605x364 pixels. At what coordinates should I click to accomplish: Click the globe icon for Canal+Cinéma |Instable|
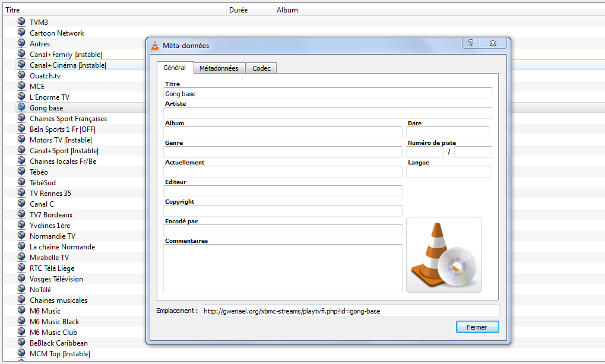coord(21,65)
